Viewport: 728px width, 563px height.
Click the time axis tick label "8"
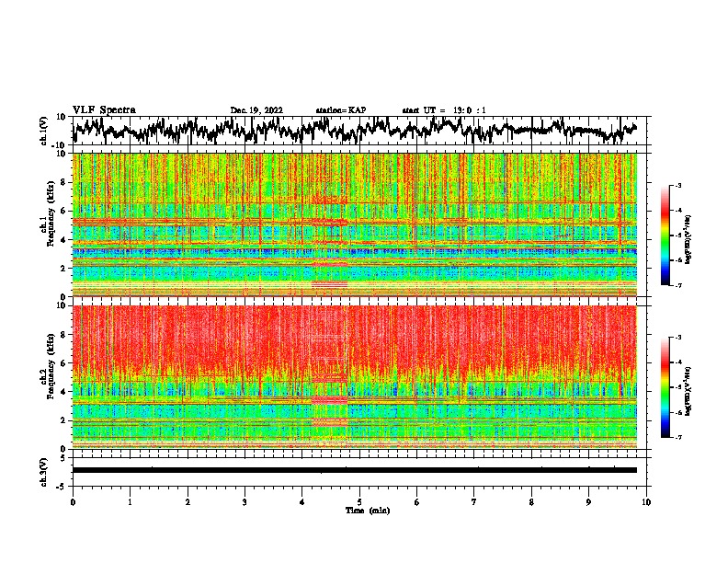531,502
